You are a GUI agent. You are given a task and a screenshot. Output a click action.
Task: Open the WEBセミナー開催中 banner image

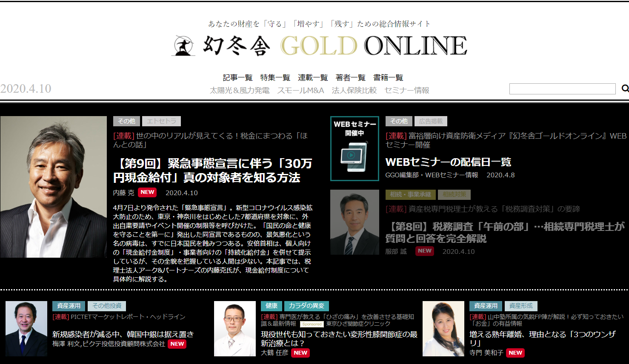355,148
